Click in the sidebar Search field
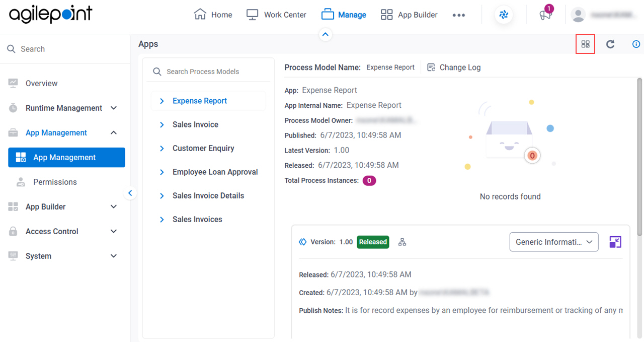Screen dimensions: 644x342 coord(65,49)
